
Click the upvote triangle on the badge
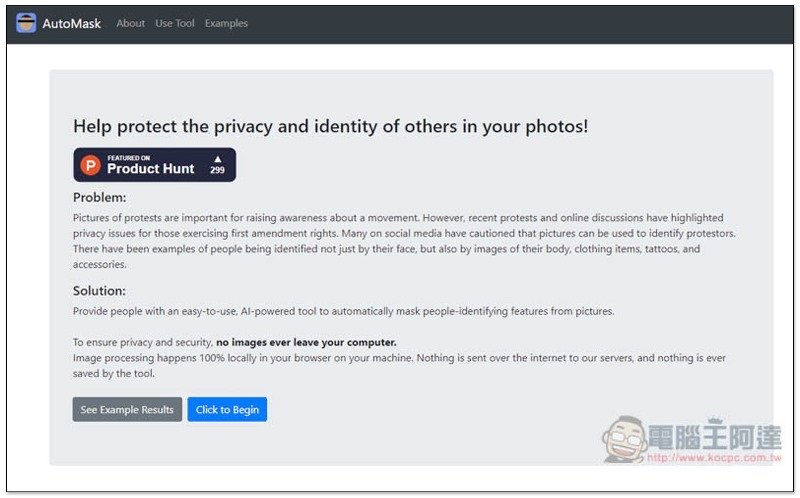218,158
